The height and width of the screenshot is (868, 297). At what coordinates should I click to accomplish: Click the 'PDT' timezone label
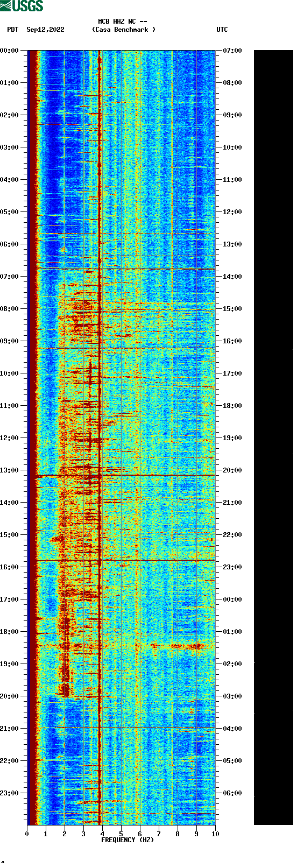coord(13,30)
